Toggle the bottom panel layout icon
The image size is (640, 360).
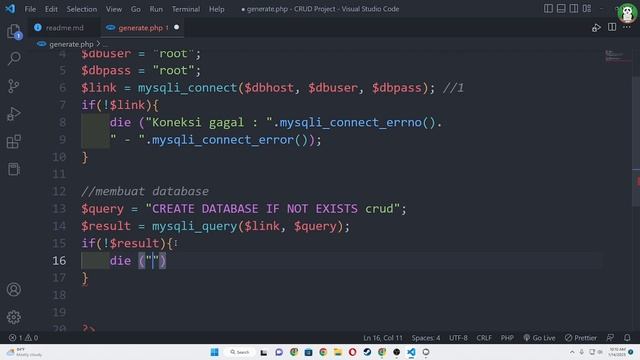point(561,9)
